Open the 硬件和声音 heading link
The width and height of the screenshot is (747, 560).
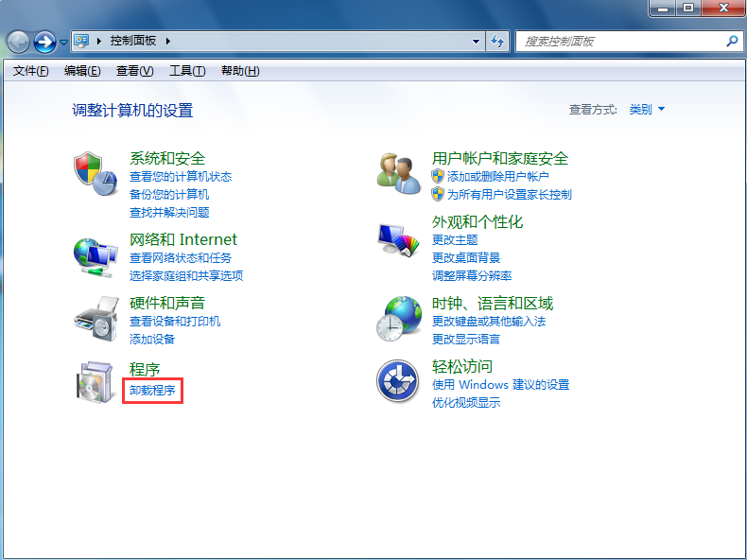[x=167, y=303]
